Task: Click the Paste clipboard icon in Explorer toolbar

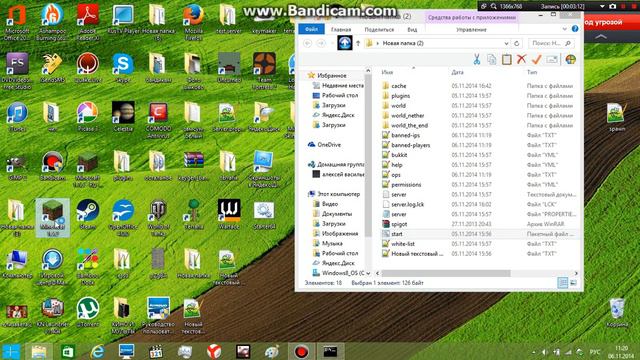Action: (507, 60)
